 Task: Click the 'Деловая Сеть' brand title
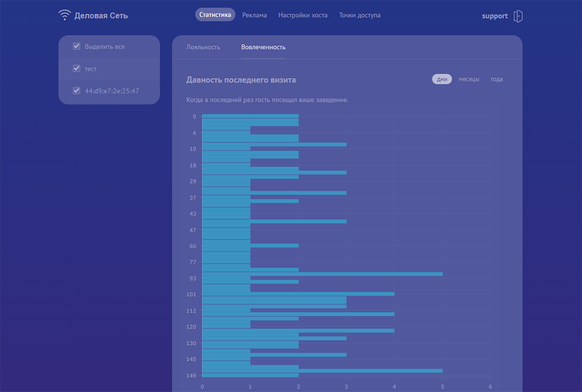101,16
